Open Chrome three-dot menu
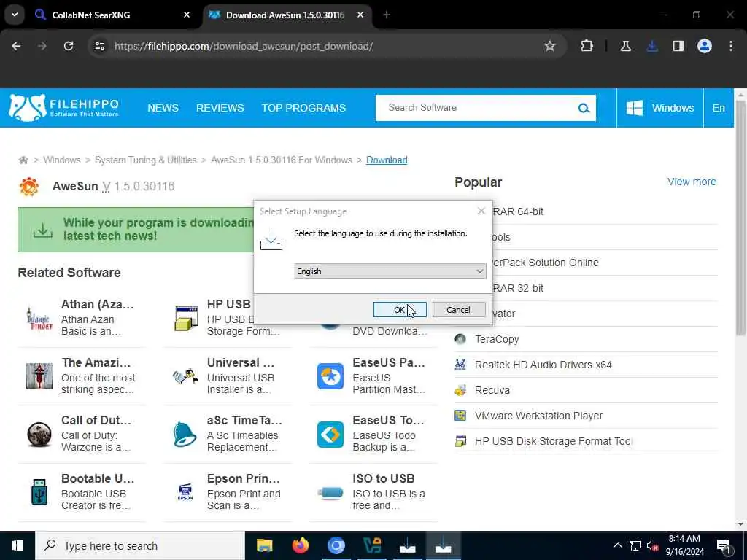 pos(731,46)
